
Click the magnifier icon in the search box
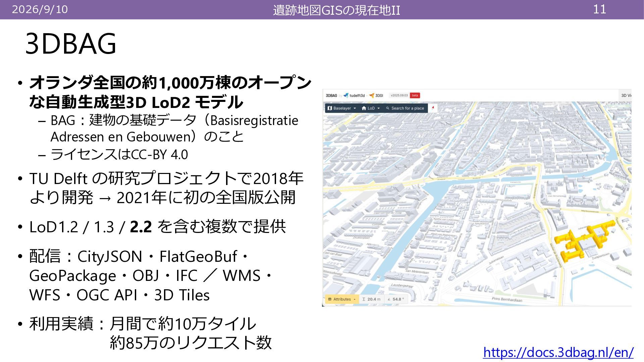[388, 108]
